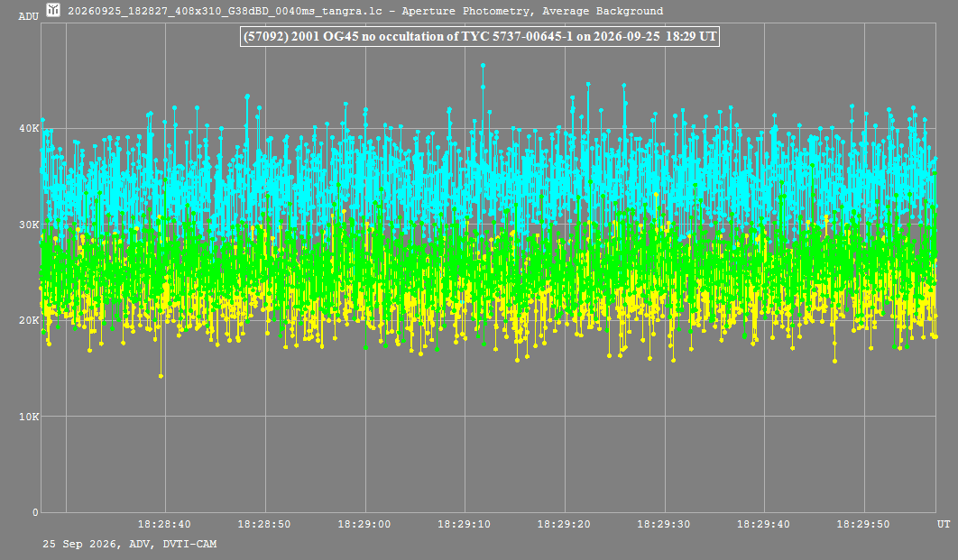Select the 40K y-axis label
The image size is (958, 560).
29,128
